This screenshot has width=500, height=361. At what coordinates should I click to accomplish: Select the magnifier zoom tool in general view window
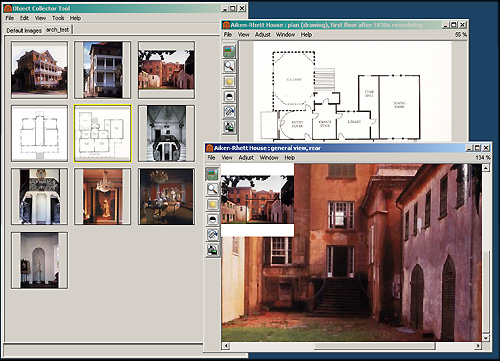pos(212,189)
